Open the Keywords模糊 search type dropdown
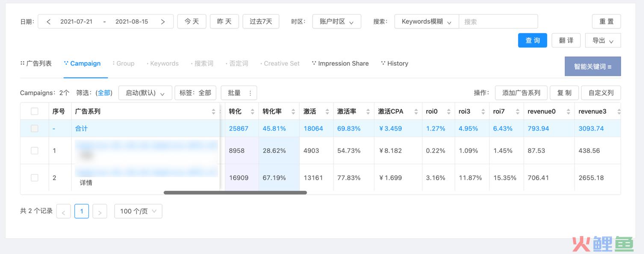The height and width of the screenshot is (254, 644). pyautogui.click(x=426, y=21)
